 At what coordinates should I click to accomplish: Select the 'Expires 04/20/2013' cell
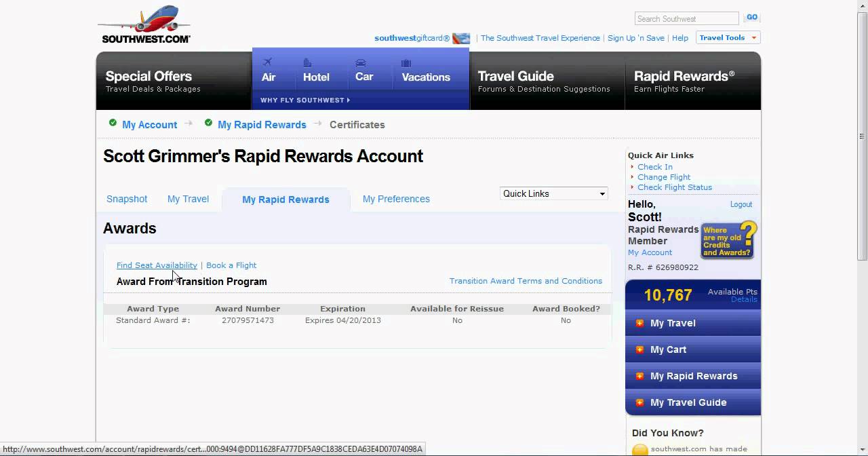pyautogui.click(x=342, y=320)
